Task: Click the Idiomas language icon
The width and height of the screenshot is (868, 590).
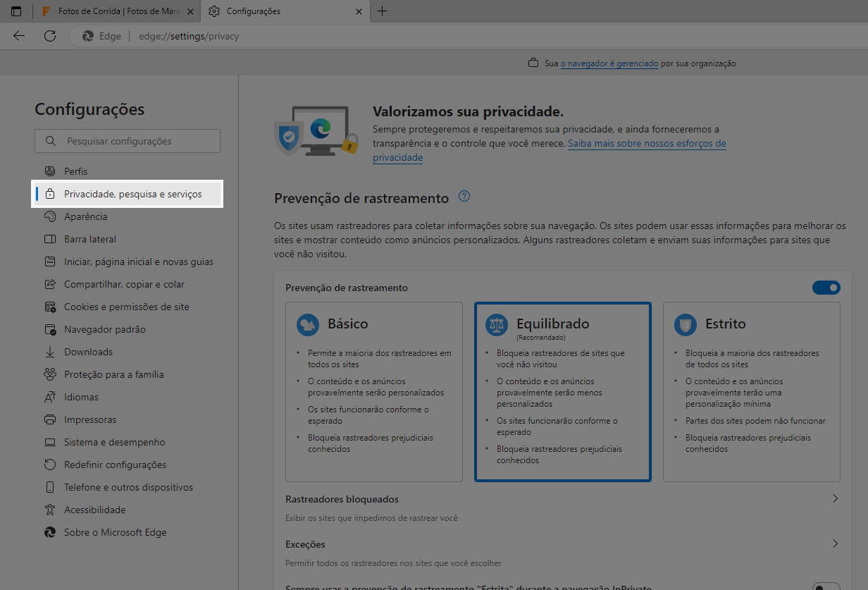Action: tap(49, 397)
